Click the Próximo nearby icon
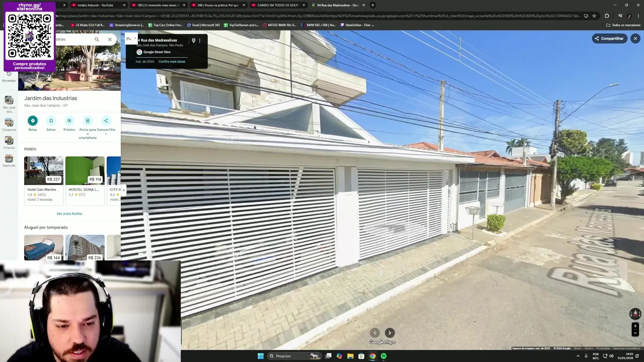 (69, 121)
